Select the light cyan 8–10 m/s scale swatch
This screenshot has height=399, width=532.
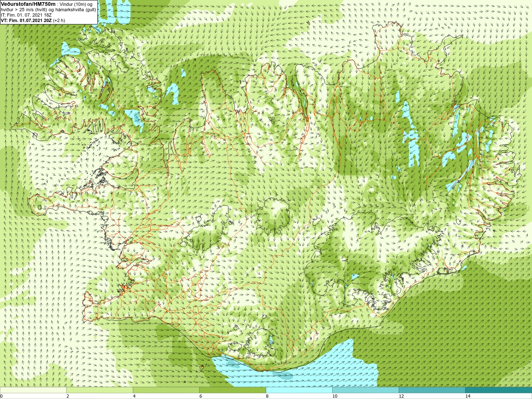coord(299,390)
